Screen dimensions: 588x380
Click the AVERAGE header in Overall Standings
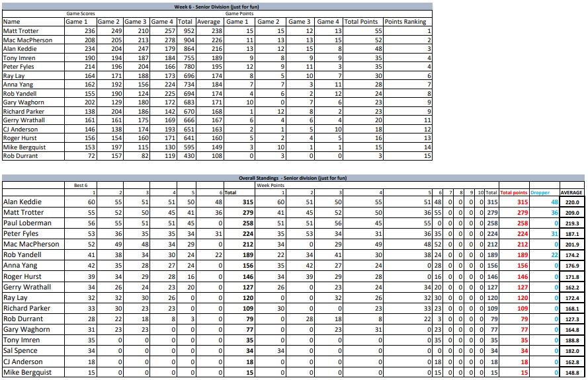571,192
